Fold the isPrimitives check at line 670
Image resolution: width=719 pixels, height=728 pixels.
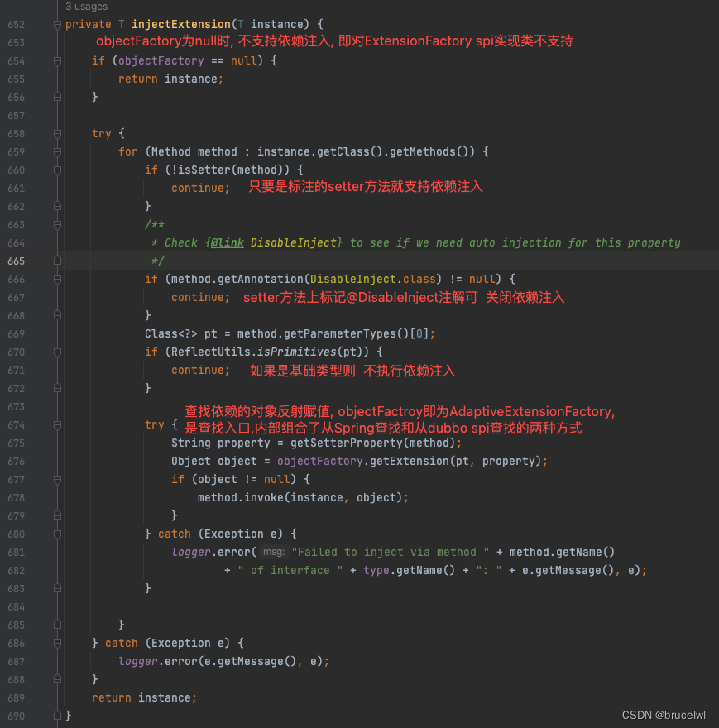57,352
